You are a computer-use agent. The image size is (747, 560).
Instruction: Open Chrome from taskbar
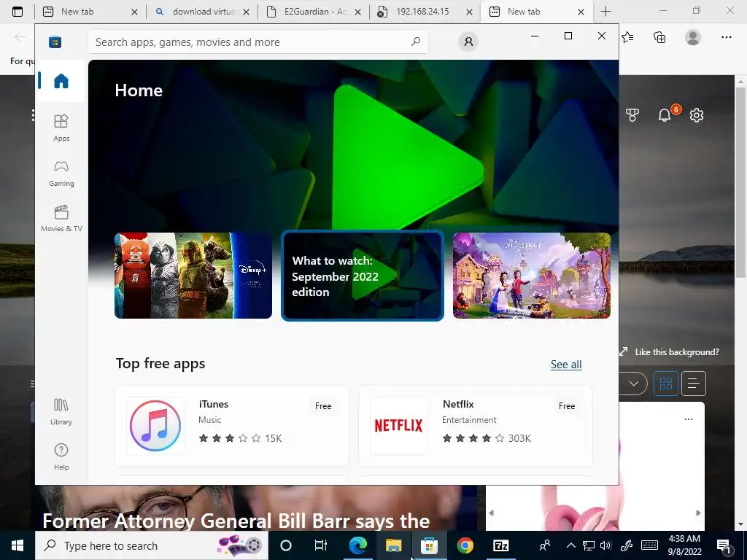465,545
